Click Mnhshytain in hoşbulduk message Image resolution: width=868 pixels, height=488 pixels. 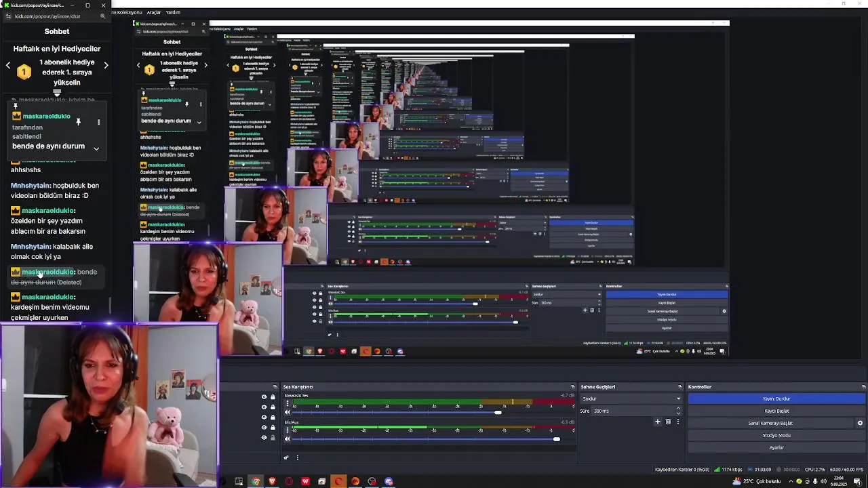[30, 186]
